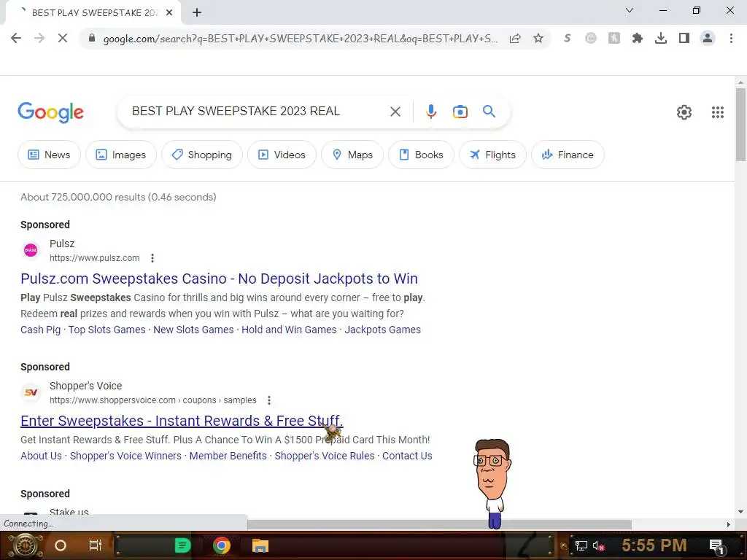
Task: Open Google quick settings gear
Action: 684,112
